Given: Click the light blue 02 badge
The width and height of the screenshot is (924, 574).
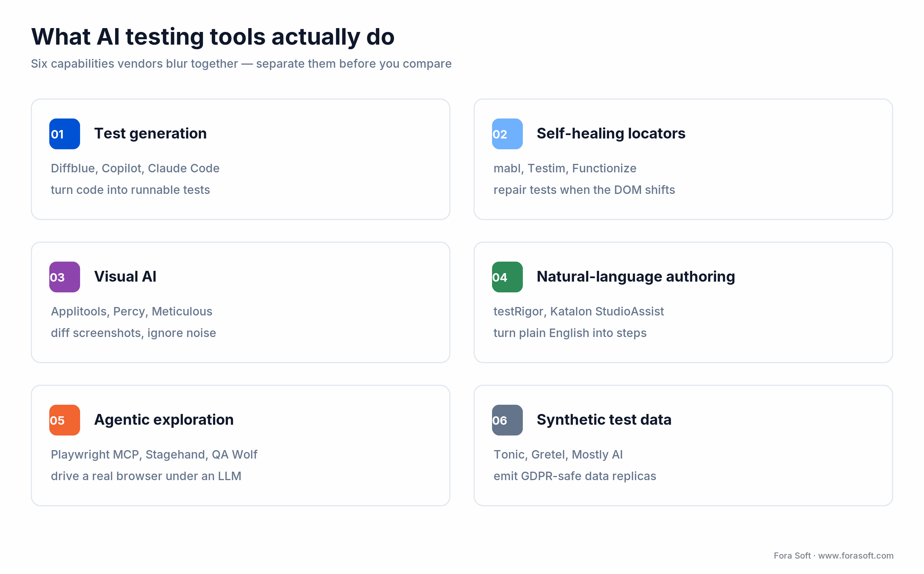Looking at the screenshot, I should point(507,134).
